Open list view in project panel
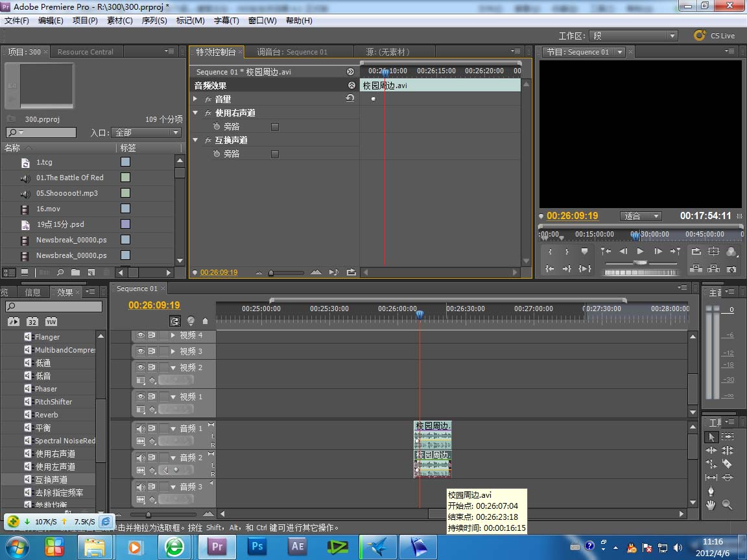The width and height of the screenshot is (747, 560). [10, 272]
